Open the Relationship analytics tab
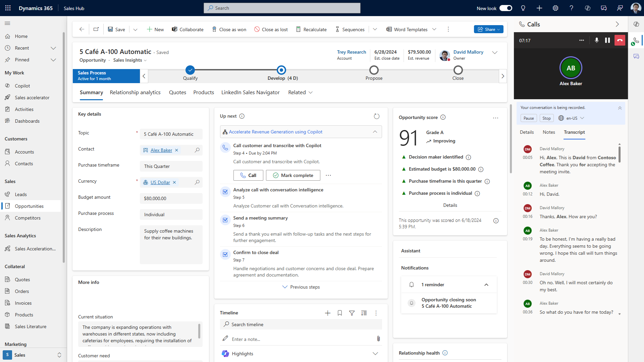 [135, 92]
